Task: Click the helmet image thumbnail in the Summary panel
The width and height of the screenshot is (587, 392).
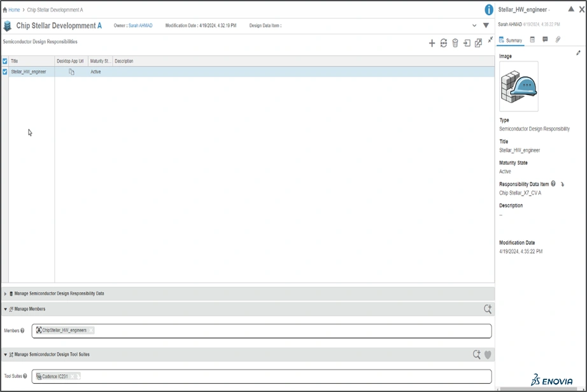Action: point(519,87)
